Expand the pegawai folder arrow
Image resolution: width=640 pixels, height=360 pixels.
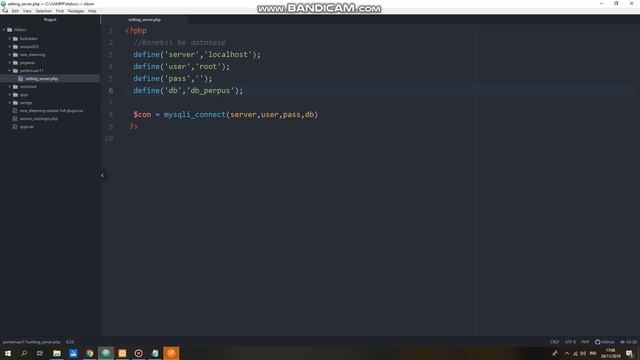[10, 62]
